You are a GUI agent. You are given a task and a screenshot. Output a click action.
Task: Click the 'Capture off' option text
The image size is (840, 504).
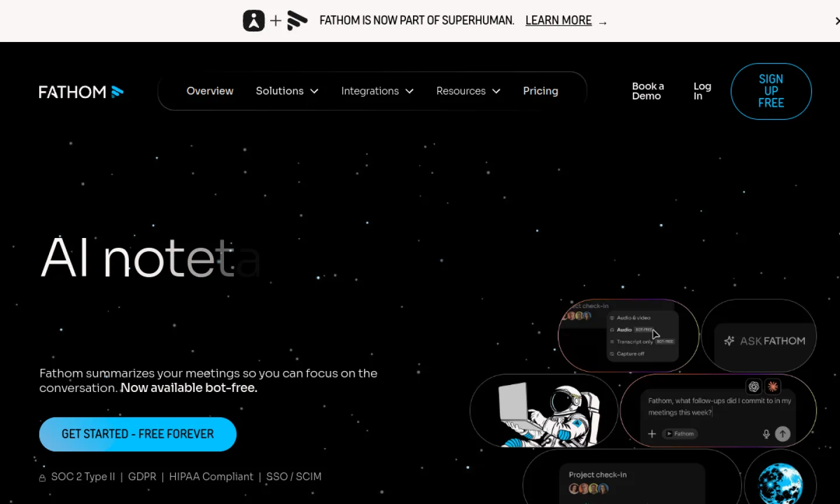coord(631,354)
